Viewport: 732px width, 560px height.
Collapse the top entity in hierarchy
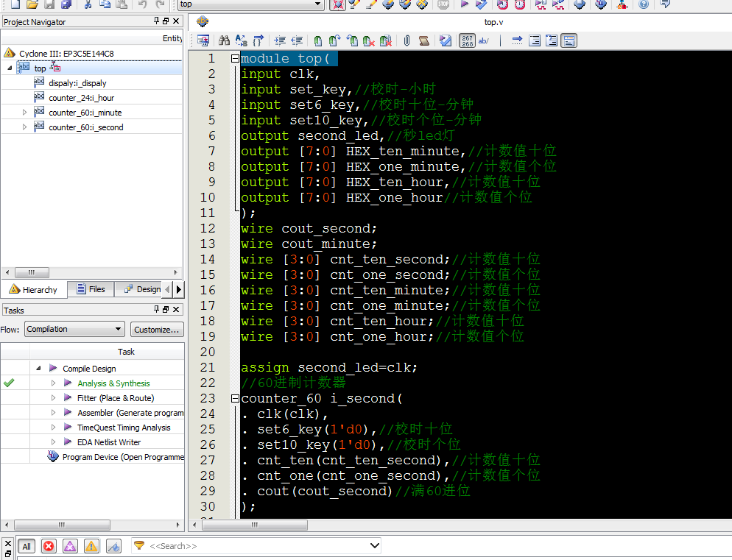10,68
